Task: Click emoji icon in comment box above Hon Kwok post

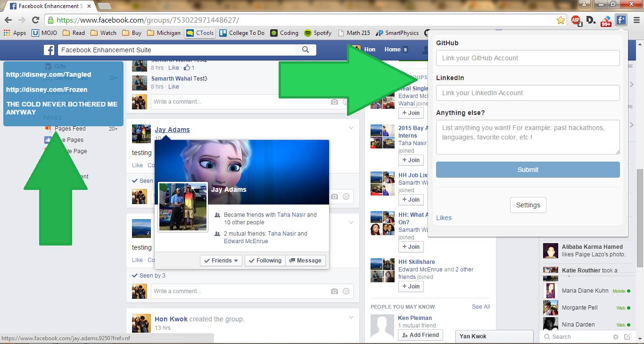Action: point(346,291)
